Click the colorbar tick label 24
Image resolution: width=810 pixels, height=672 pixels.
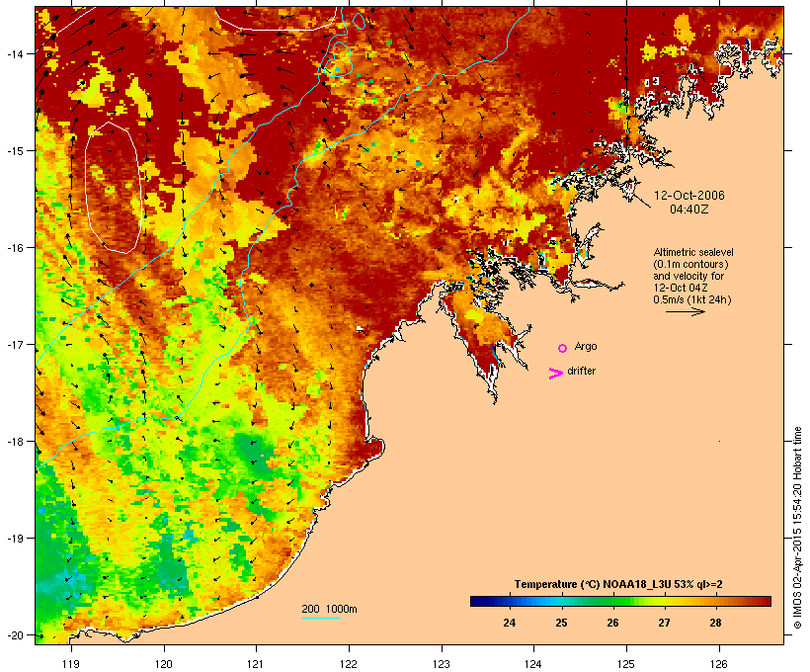pos(510,623)
